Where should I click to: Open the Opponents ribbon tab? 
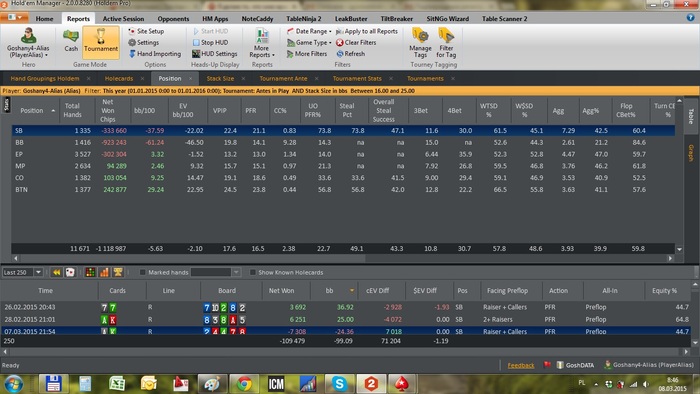tap(173, 19)
